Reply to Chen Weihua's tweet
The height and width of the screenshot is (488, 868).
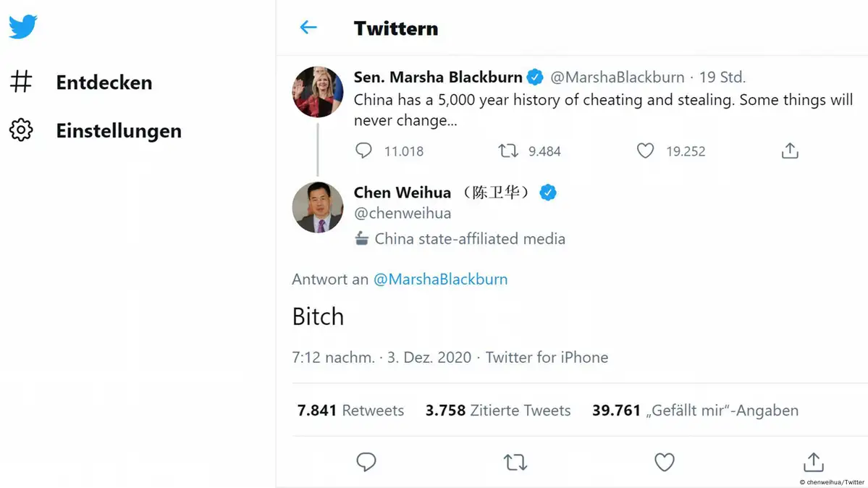tap(366, 462)
